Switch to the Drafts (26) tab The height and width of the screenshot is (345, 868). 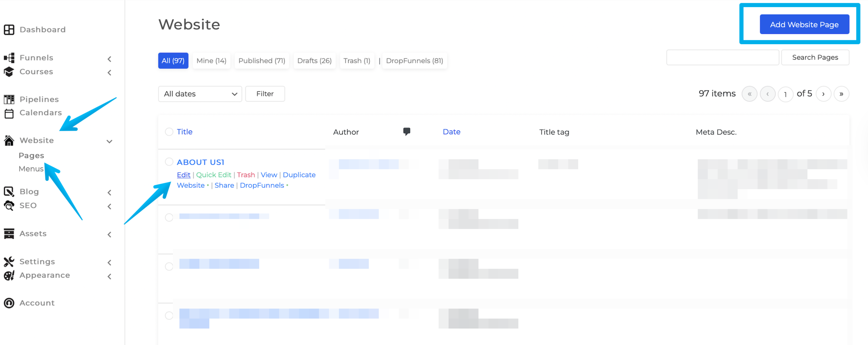click(x=314, y=61)
